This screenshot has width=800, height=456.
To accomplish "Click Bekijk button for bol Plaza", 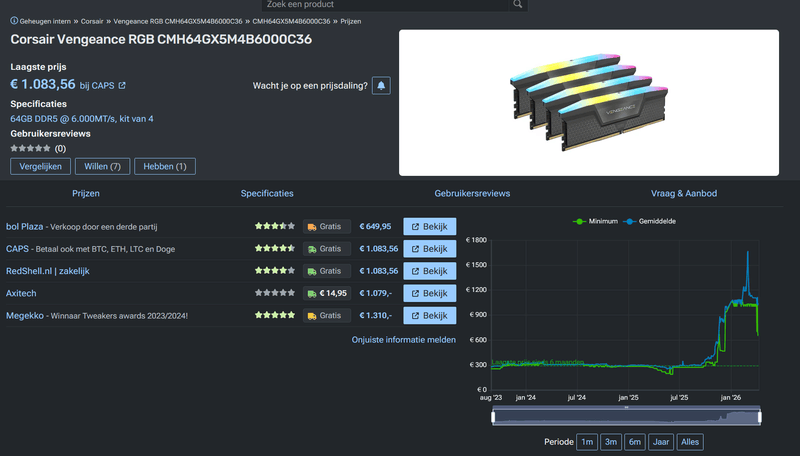I will point(430,226).
